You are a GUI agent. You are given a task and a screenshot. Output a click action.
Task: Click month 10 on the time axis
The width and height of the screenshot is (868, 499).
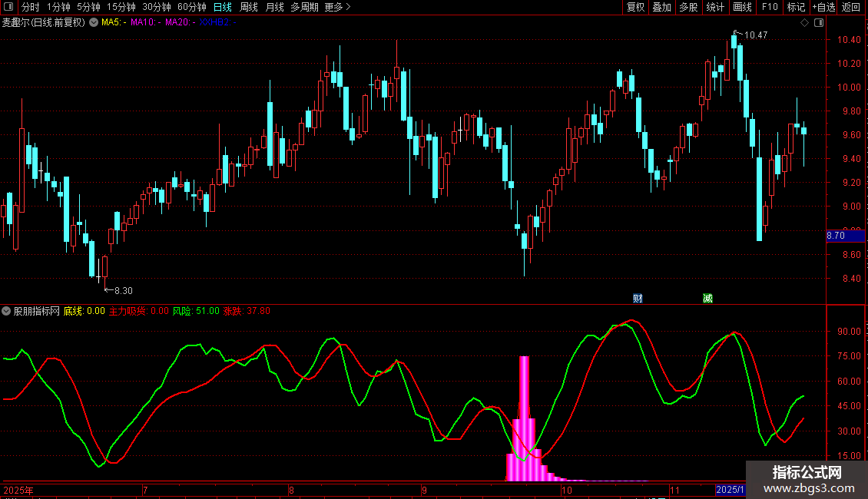coord(566,490)
